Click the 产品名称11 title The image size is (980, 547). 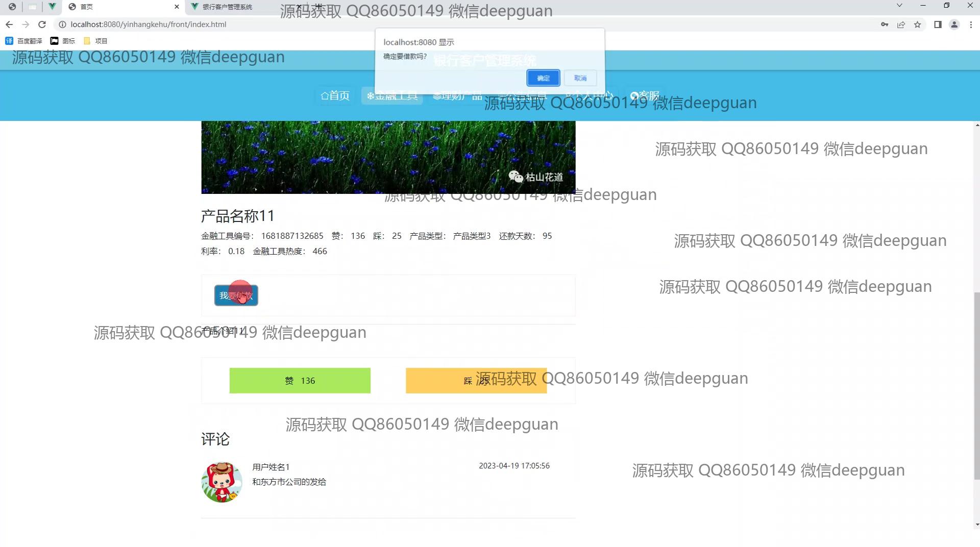tap(237, 216)
